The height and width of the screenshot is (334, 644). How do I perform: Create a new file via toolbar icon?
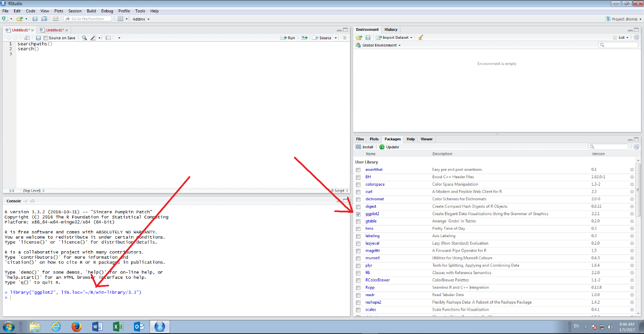click(x=4, y=19)
